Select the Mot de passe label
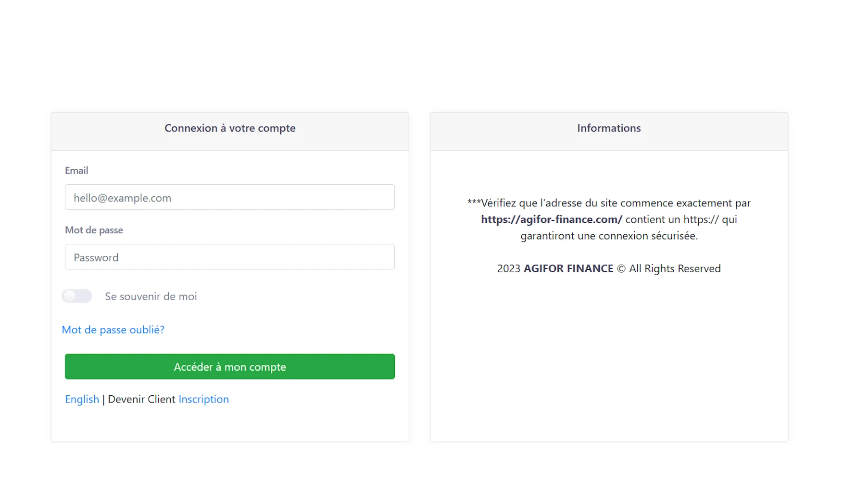868x492 pixels. pos(94,230)
